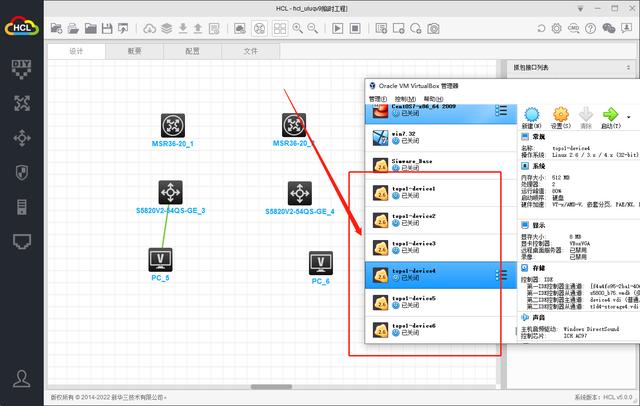This screenshot has width=640, height=406.
Task: Open the router sidebar category
Action: [x=22, y=104]
